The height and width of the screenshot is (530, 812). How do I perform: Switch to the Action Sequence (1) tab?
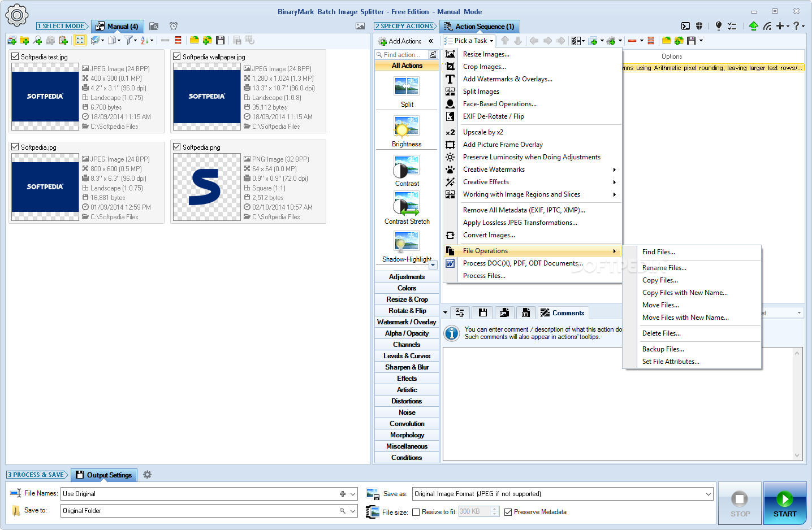480,27
